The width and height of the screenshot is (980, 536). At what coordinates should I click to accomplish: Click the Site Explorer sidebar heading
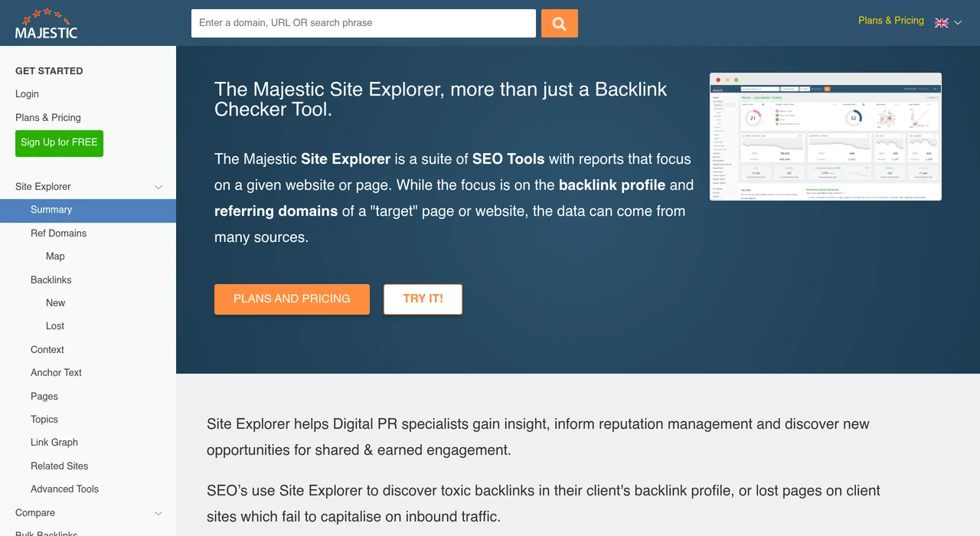coord(43,187)
